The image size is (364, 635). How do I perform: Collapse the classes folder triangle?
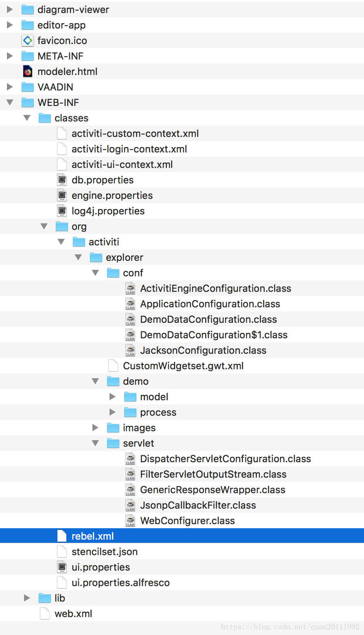coord(27,118)
